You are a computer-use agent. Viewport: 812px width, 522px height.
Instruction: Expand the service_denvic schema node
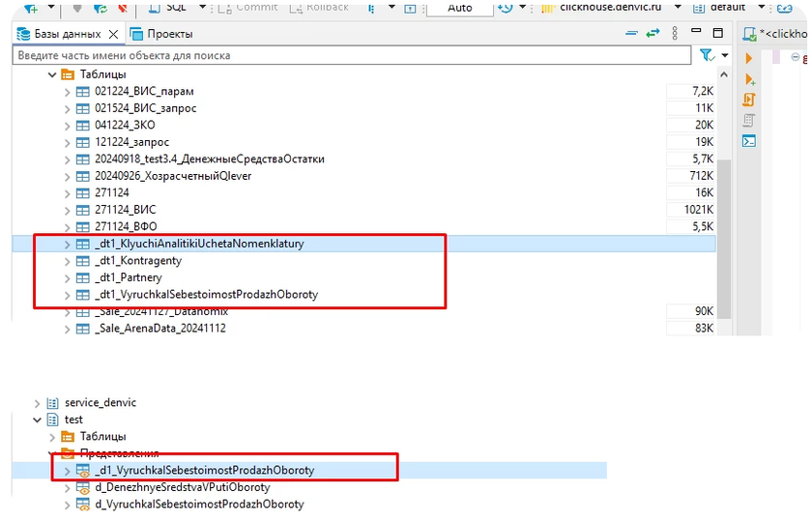[38, 403]
